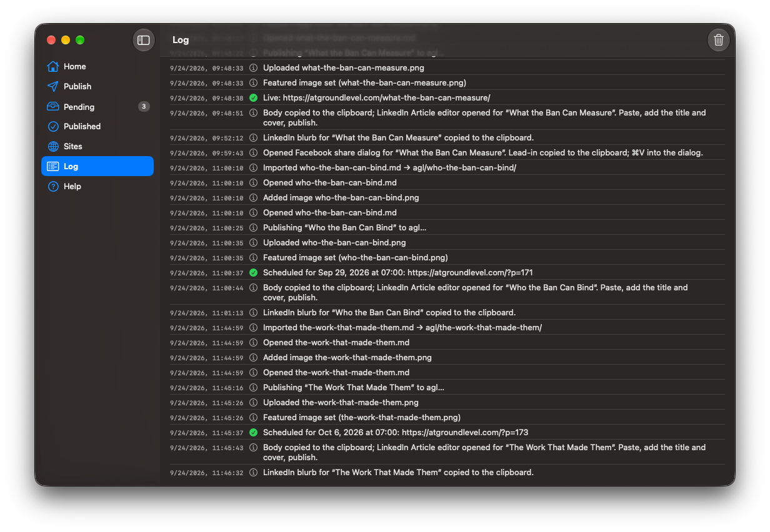
Task: Click the Sites globe icon
Action: coord(53,146)
